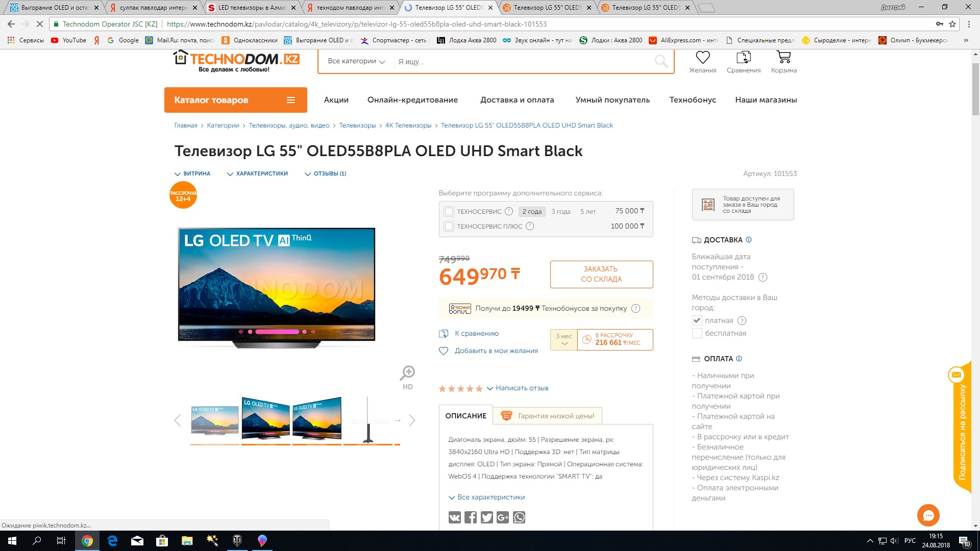Switch to Гарантия низкой цены tab
The image size is (980, 551).
point(548,416)
